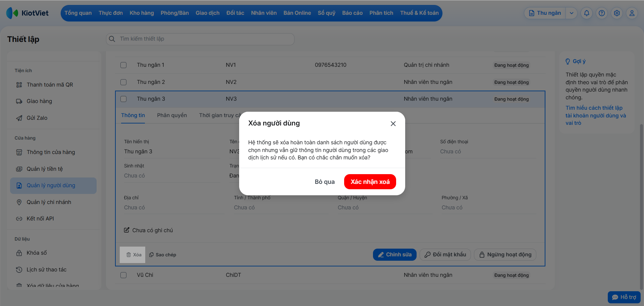Tick the checkbox for Thu ngân 3

[x=123, y=99]
